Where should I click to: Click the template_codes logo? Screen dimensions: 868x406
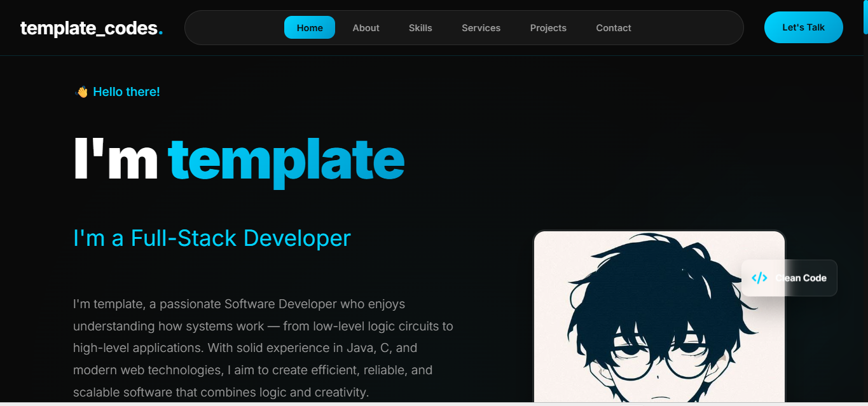click(x=88, y=28)
